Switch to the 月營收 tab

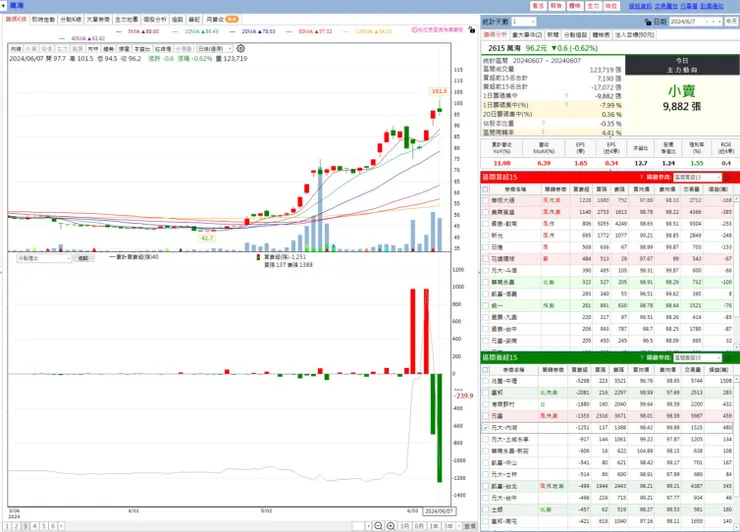coord(221,19)
